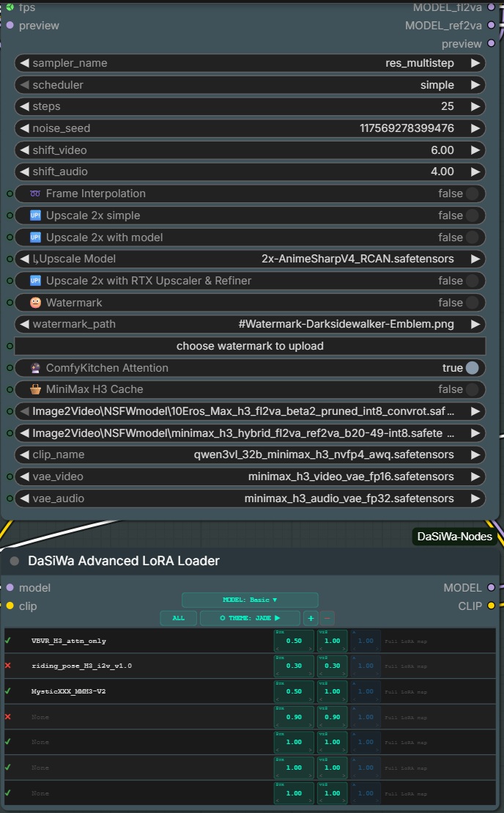
Task: Cycle the THEME: JADE button
Action: [x=250, y=618]
